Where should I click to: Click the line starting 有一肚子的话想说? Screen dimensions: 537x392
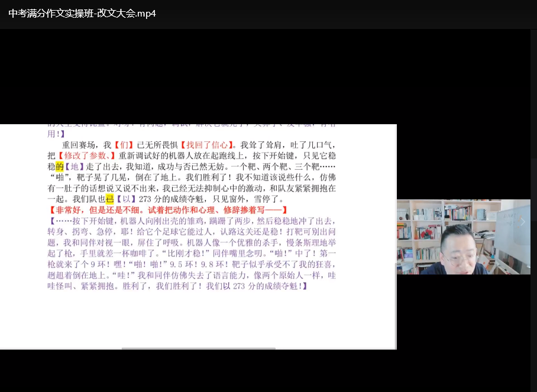tap(192, 188)
